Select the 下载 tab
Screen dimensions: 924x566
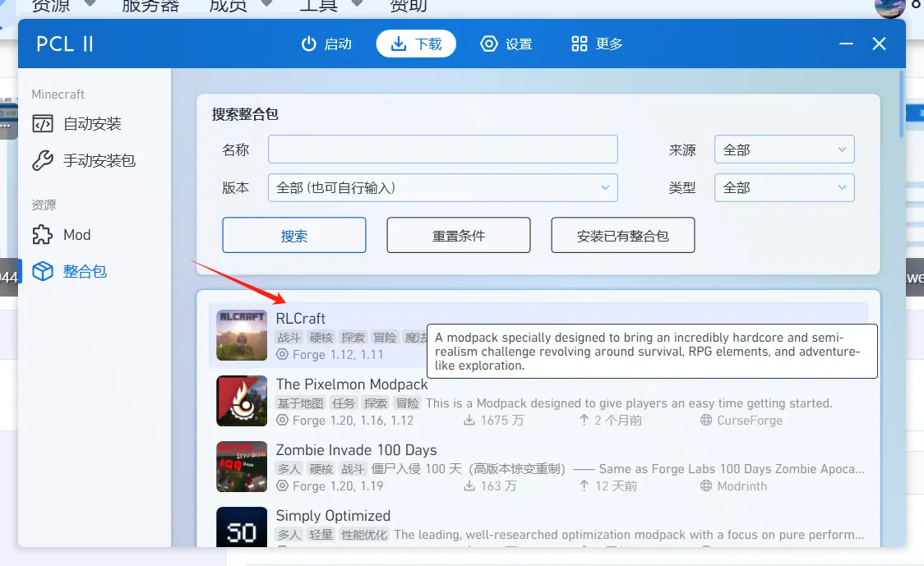tap(416, 44)
